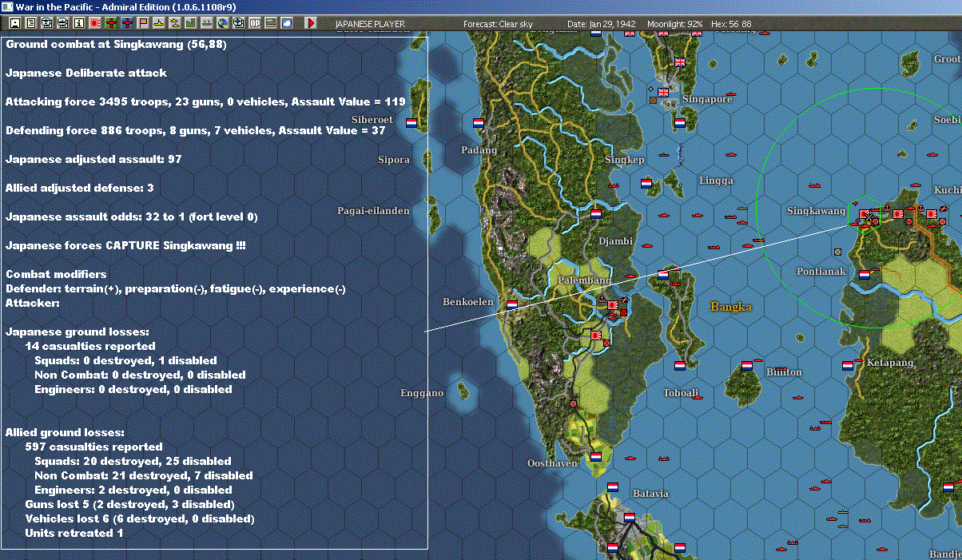Screen dimensions: 962x560
Task: Click the green land units toolbar icon
Action: (x=190, y=23)
